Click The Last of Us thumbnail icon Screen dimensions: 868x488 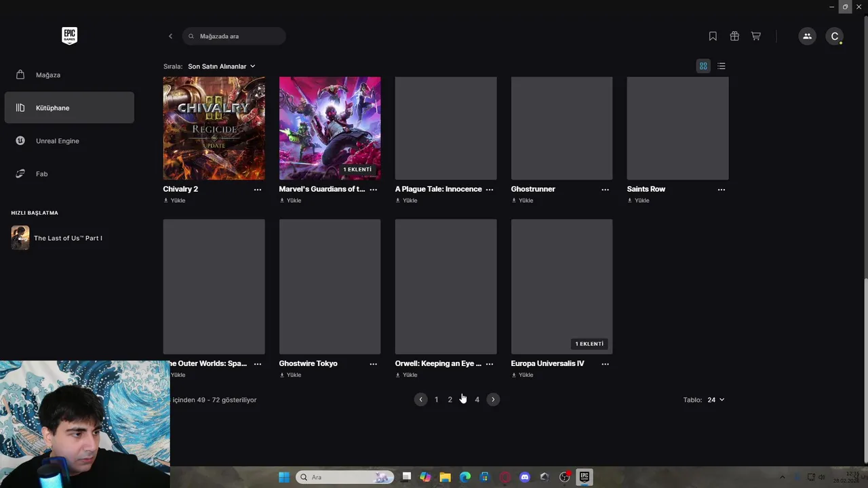coord(20,238)
